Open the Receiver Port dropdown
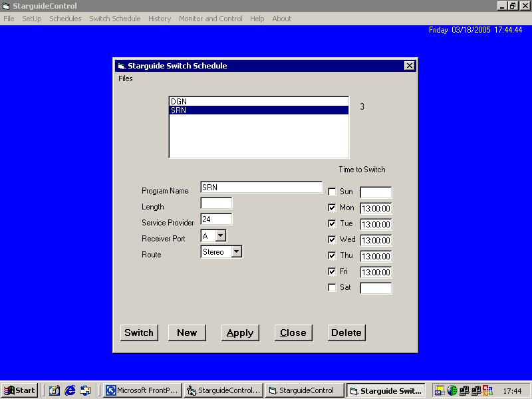 221,235
